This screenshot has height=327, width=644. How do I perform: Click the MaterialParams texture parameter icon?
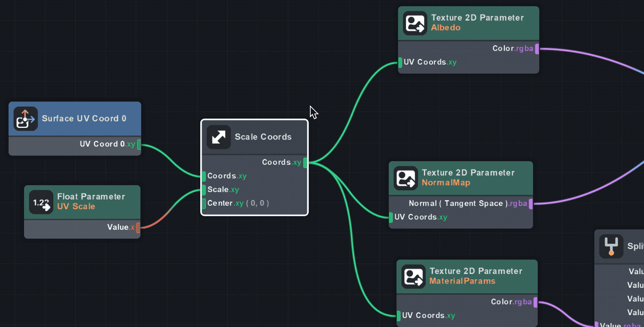413,277
